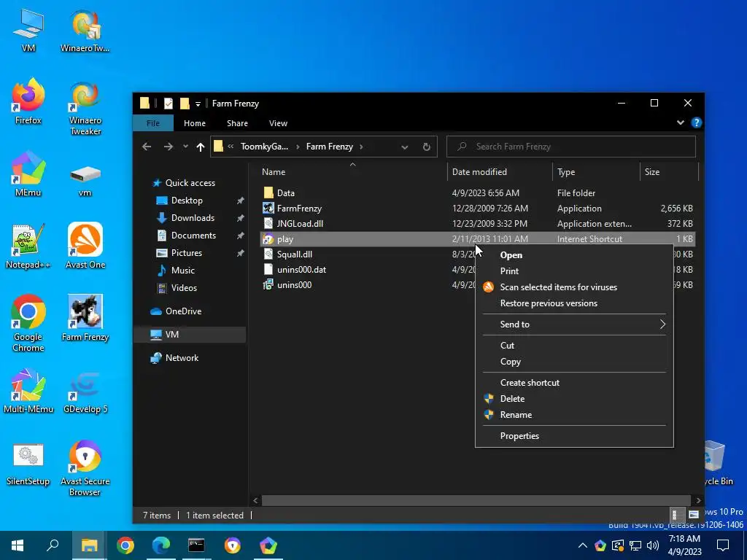Select Scan selected items for viruses
Viewport: 747px width, 560px height.
click(574, 287)
